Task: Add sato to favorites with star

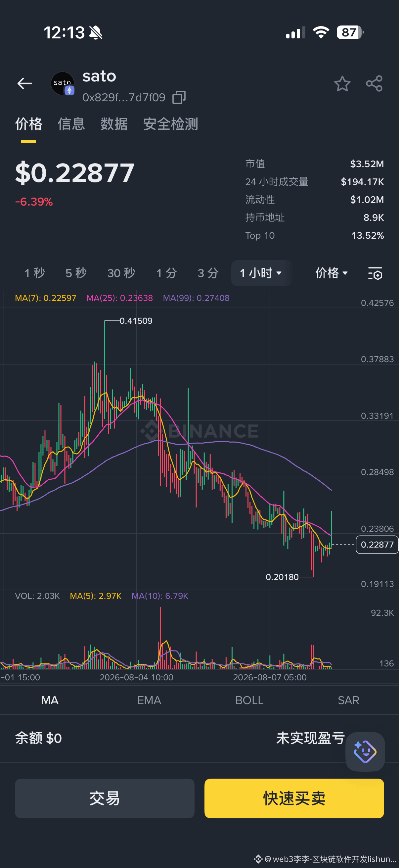Action: pos(342,83)
